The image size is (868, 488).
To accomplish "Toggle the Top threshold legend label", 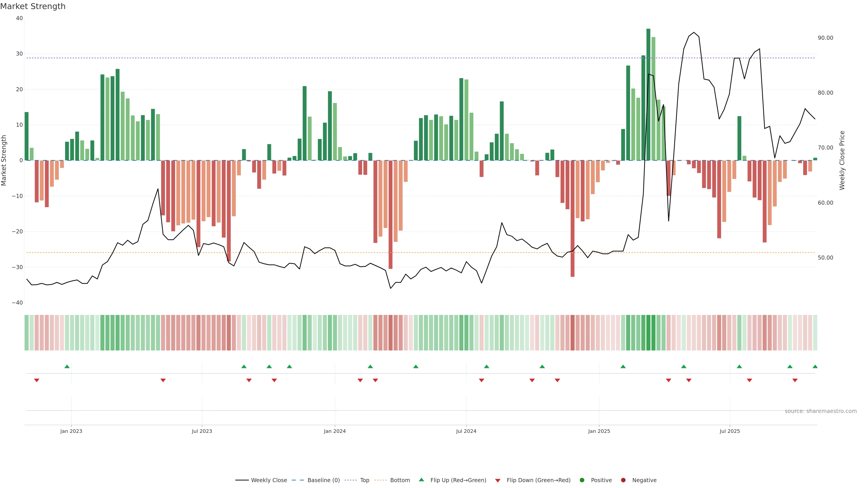I will coord(365,480).
